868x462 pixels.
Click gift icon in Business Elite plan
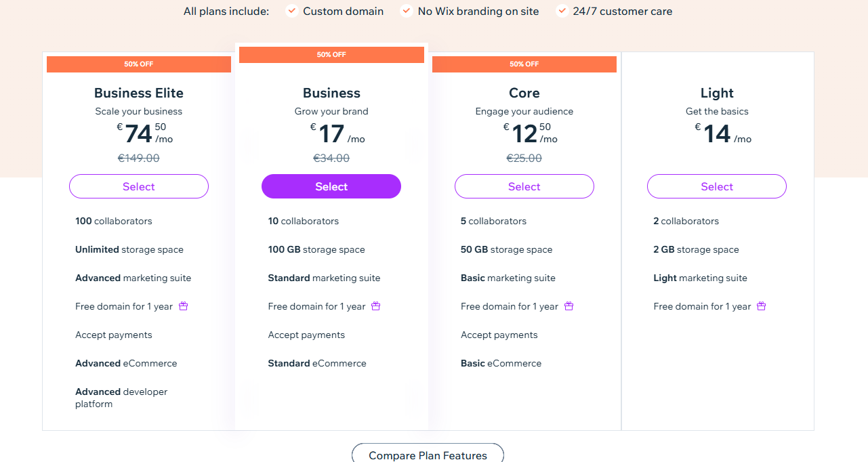[183, 306]
